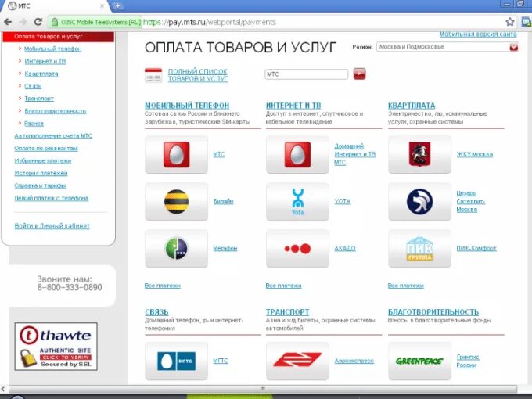This screenshot has width=532, height=399.
Task: Click the page action icon right of the star
Action: [x=527, y=22]
